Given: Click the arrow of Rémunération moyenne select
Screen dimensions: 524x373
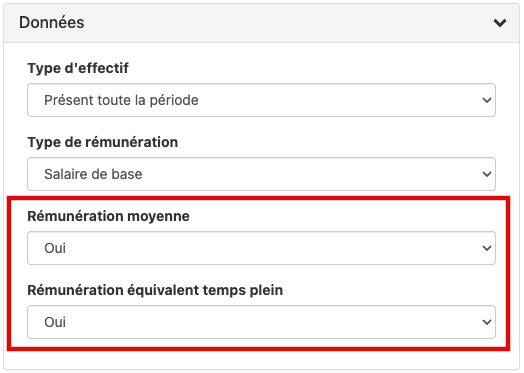Looking at the screenshot, I should [x=487, y=248].
